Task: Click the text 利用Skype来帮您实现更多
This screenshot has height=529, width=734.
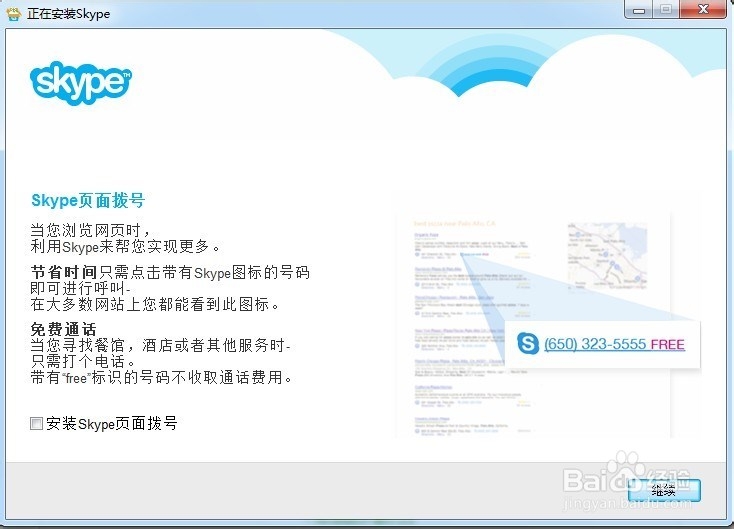Action: pyautogui.click(x=125, y=246)
